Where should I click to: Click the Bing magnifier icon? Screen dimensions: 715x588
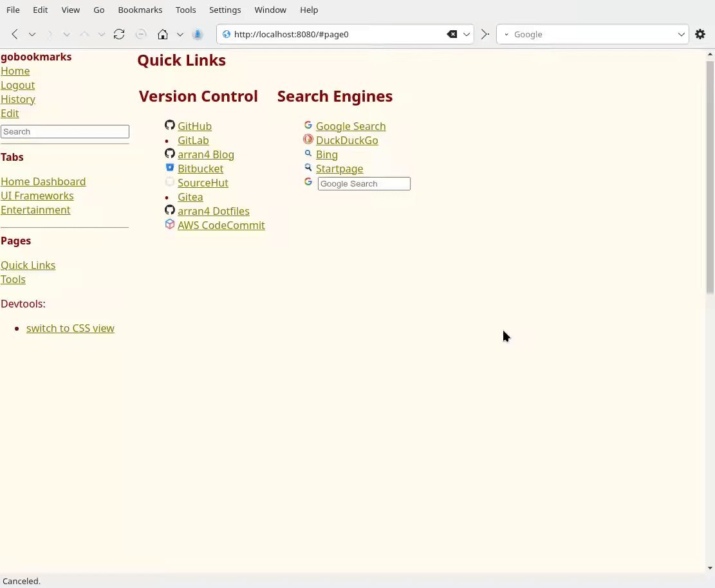[308, 153]
